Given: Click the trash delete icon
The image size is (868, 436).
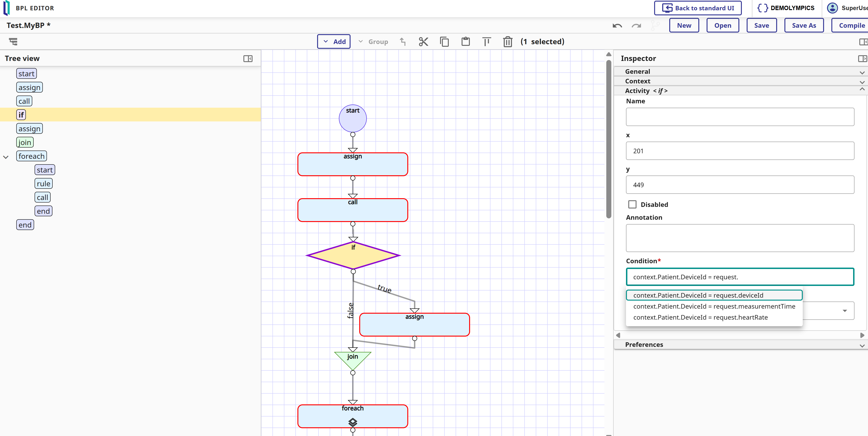Looking at the screenshot, I should 507,42.
